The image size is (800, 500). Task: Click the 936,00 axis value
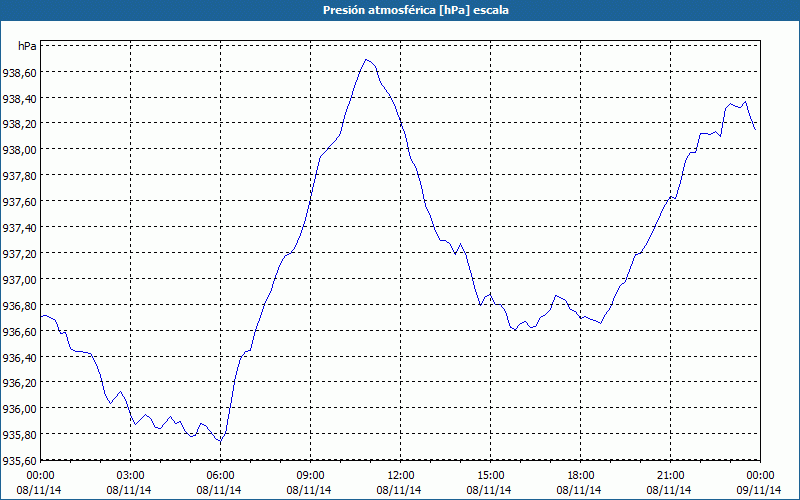click(19, 409)
